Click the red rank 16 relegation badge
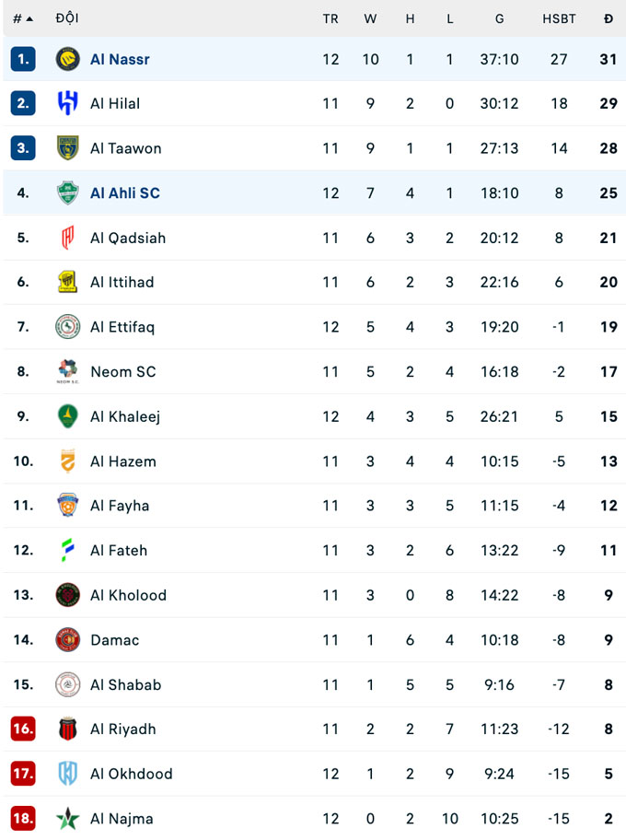 [23, 729]
